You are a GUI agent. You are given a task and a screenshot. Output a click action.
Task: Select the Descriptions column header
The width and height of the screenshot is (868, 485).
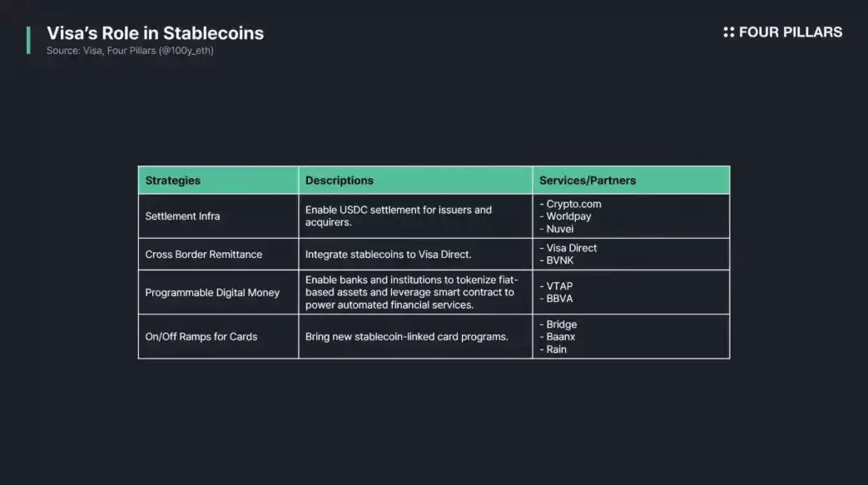(x=340, y=181)
